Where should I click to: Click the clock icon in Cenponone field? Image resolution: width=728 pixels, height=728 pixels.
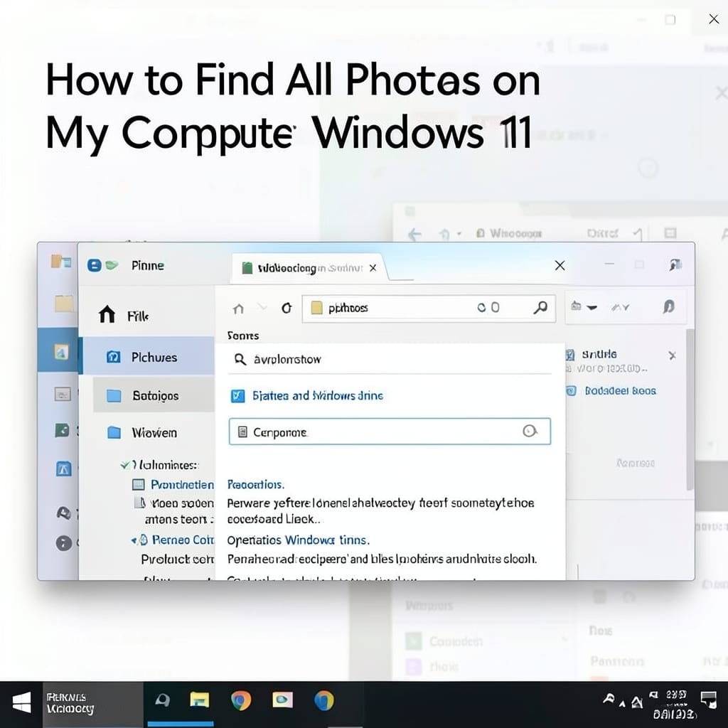(x=529, y=432)
